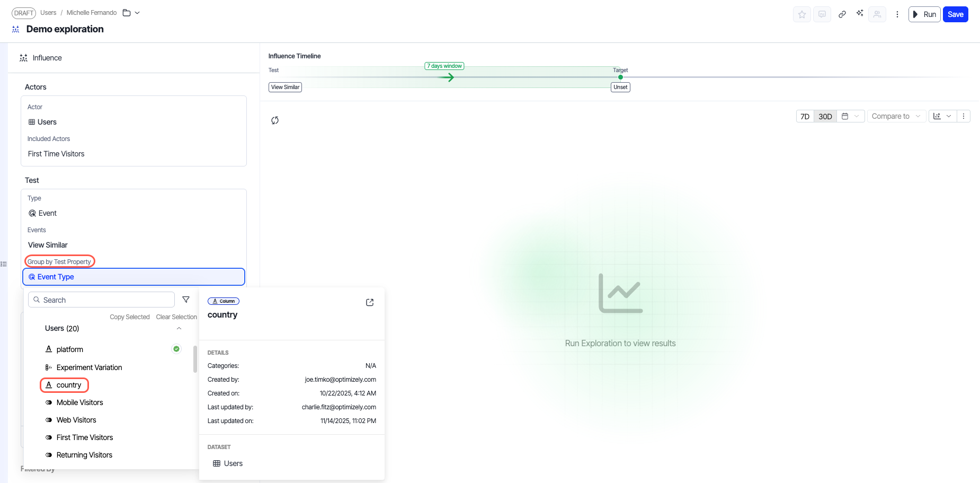The height and width of the screenshot is (483, 980).
Task: Copy link using the chain icon
Action: tap(842, 14)
